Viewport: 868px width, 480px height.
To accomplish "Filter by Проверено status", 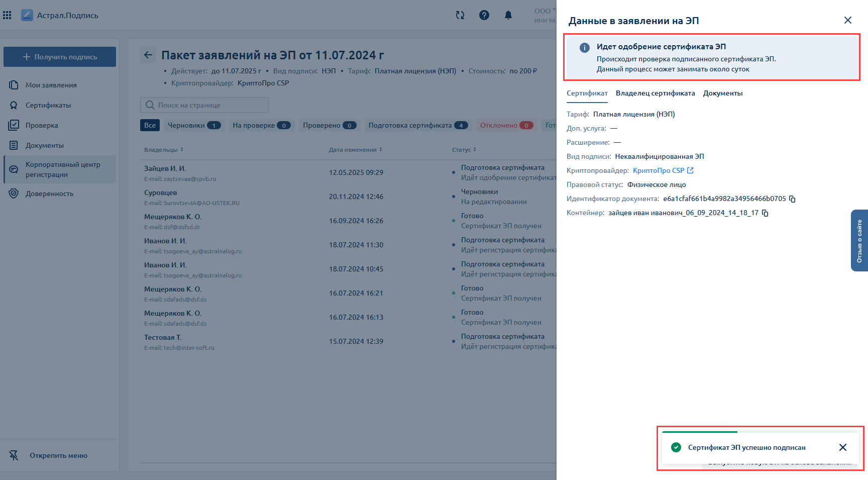I will pyautogui.click(x=330, y=125).
